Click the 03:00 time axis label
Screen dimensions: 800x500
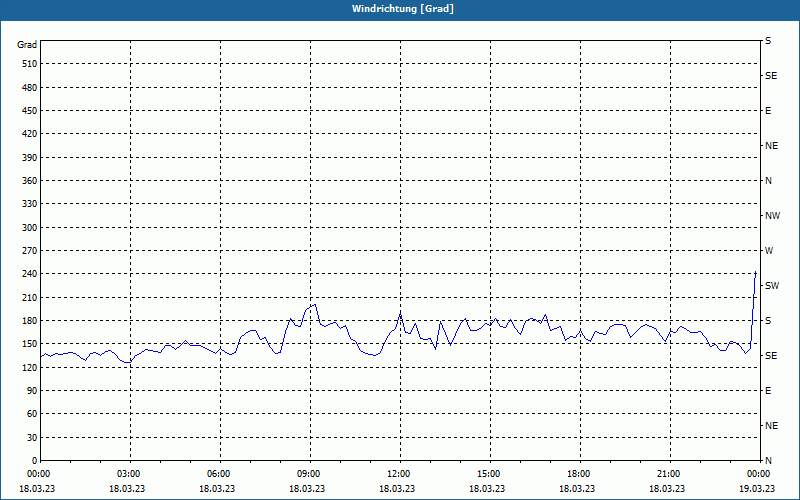click(x=131, y=474)
